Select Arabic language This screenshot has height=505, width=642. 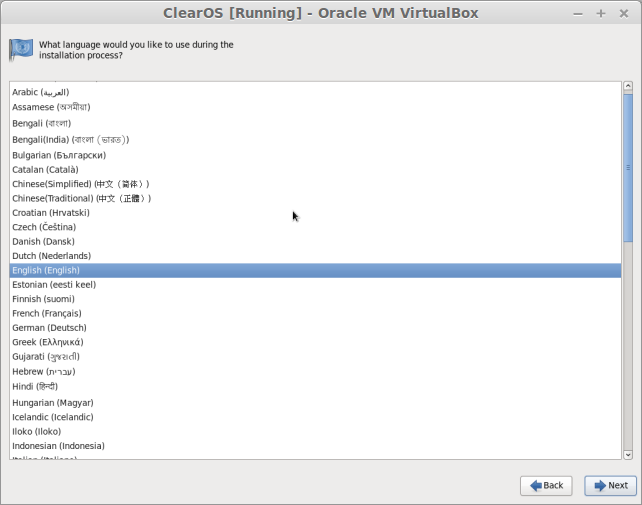tap(315, 92)
